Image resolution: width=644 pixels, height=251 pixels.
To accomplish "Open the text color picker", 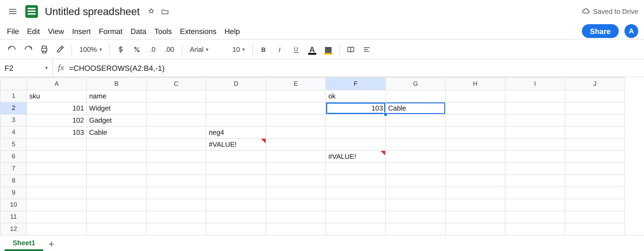I will pyautogui.click(x=312, y=50).
